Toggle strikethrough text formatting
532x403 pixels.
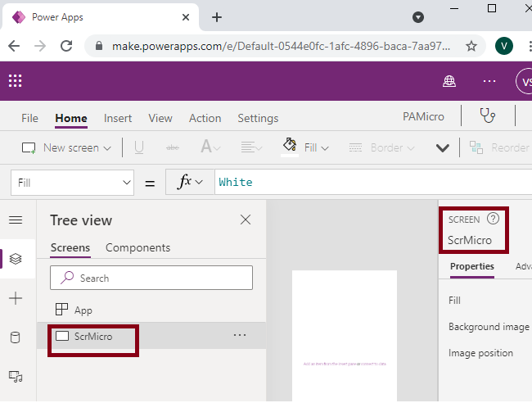tap(173, 147)
